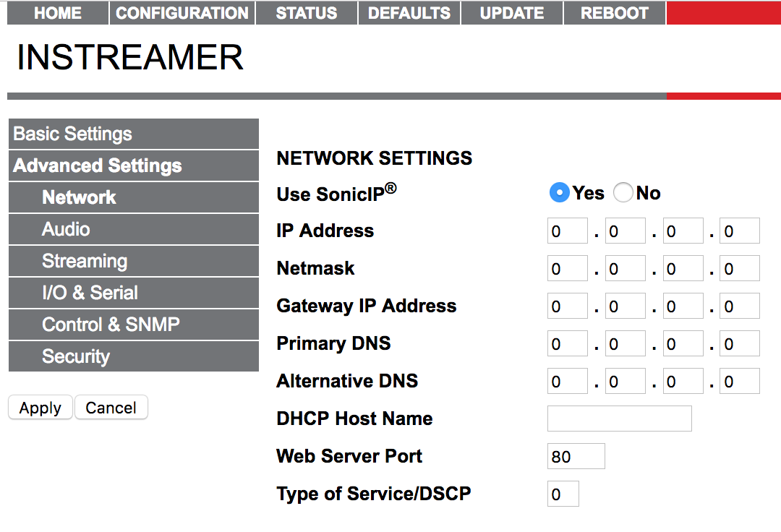Focus first octet of Primary DNS
The width and height of the screenshot is (781, 532).
tap(568, 343)
